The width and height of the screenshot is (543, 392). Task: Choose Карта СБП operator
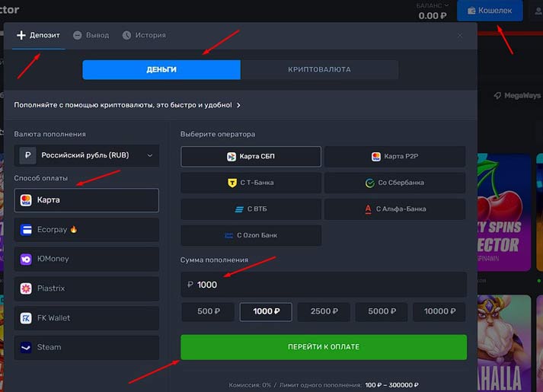coord(251,156)
